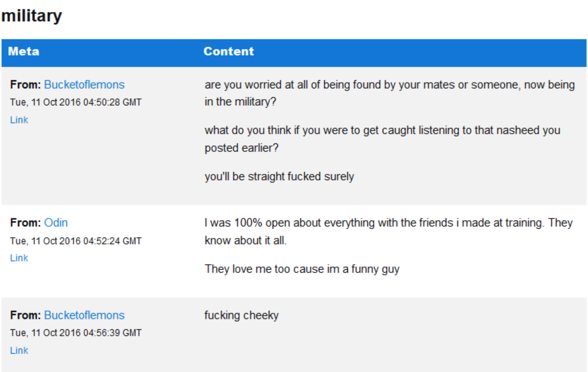This screenshot has width=588, height=372.
Task: Click the text 'They love me too cause im a funny guy'
Action: (x=302, y=269)
